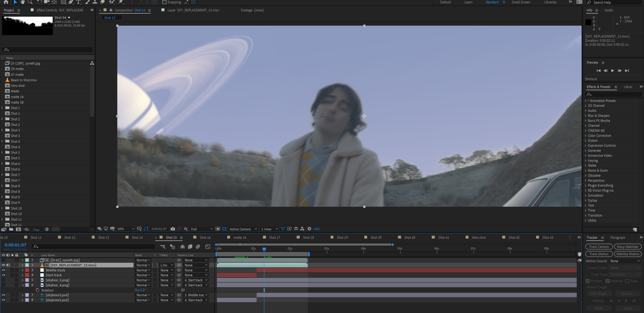The height and width of the screenshot is (313, 644).
Task: Toggle the Rotation checkbox in Tracker
Action: [x=607, y=281]
